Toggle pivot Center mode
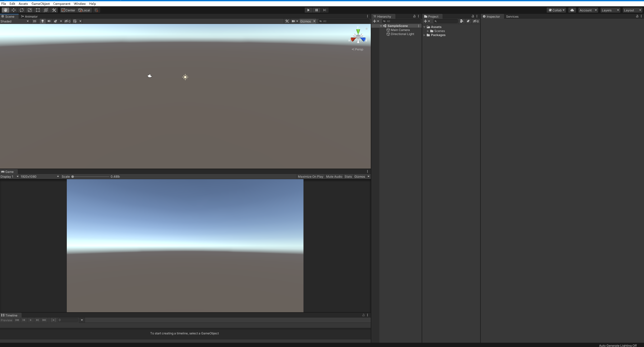 68,10
